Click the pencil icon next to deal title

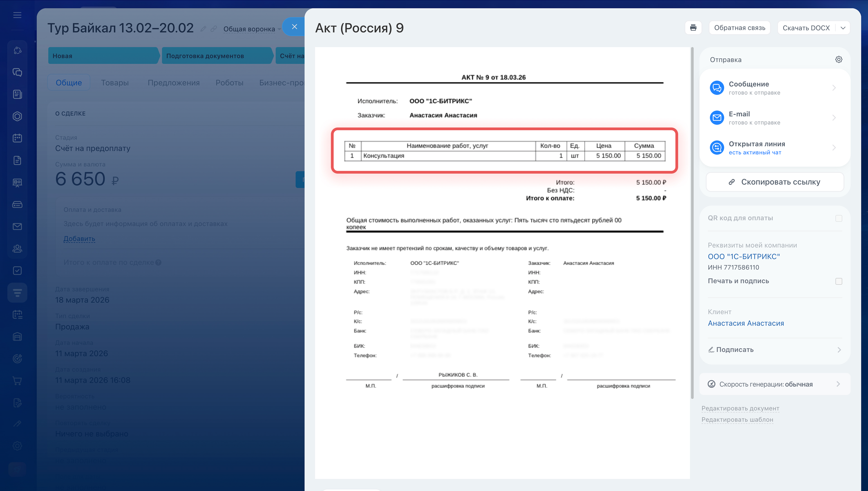click(x=203, y=29)
